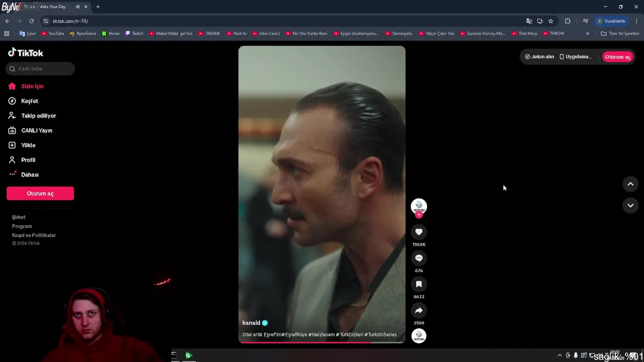Click in the TikTok search field

coord(40,68)
